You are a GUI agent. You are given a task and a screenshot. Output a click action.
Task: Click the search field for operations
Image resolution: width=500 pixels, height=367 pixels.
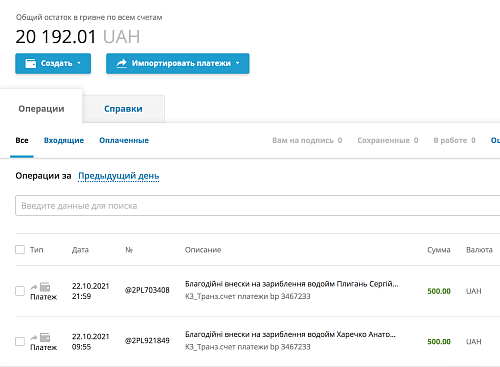pos(257,206)
